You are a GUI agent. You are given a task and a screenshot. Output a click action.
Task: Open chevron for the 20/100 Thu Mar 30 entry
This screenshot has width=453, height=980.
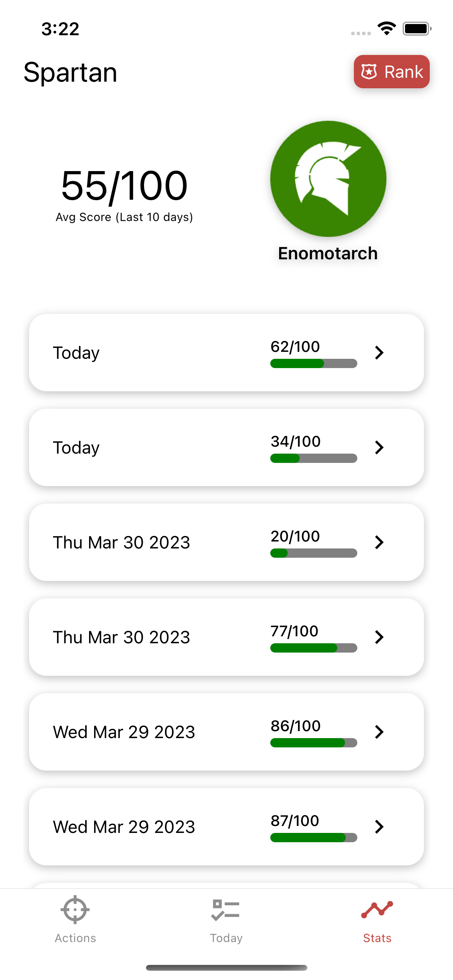click(379, 542)
